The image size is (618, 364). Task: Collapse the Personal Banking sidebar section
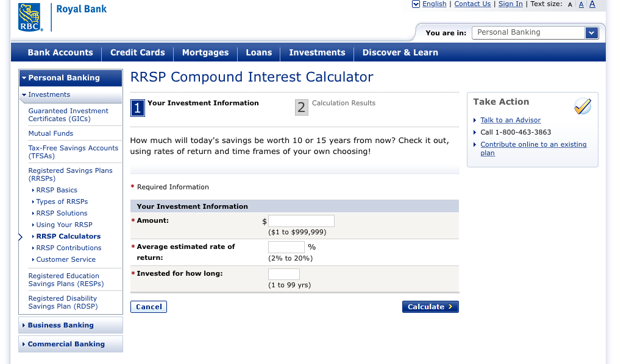[x=71, y=78]
